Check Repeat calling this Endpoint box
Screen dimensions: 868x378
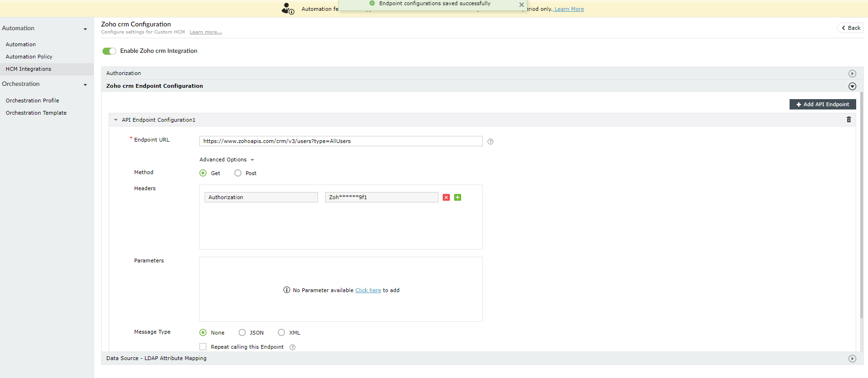click(203, 347)
